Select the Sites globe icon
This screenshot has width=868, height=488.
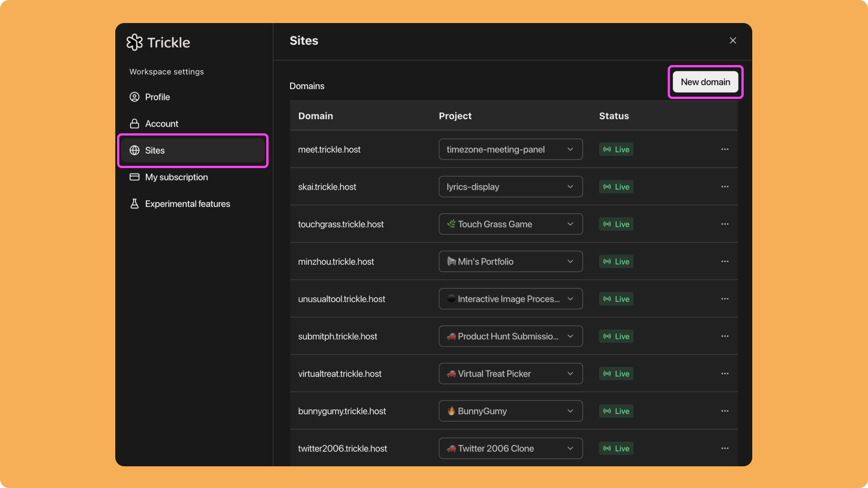click(134, 150)
